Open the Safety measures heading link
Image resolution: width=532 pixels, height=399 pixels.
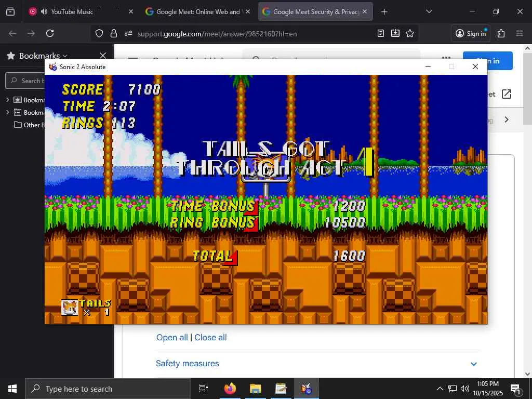[x=187, y=363]
